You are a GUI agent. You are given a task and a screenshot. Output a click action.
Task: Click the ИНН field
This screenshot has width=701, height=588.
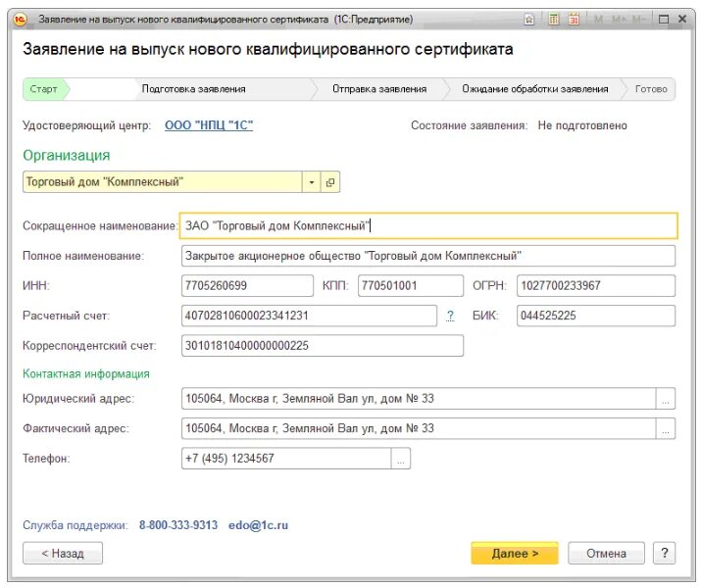click(247, 286)
